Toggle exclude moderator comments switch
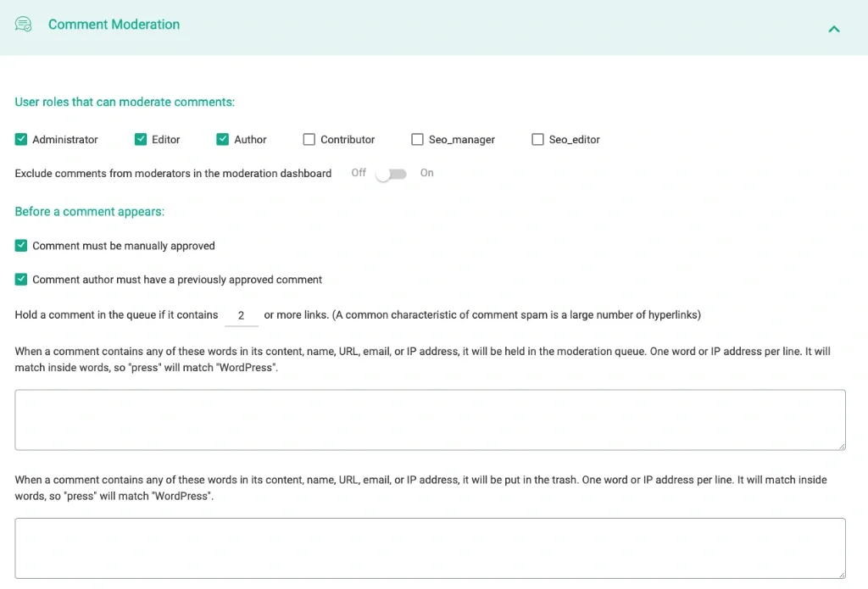Image resolution: width=868 pixels, height=589 pixels. click(x=392, y=174)
